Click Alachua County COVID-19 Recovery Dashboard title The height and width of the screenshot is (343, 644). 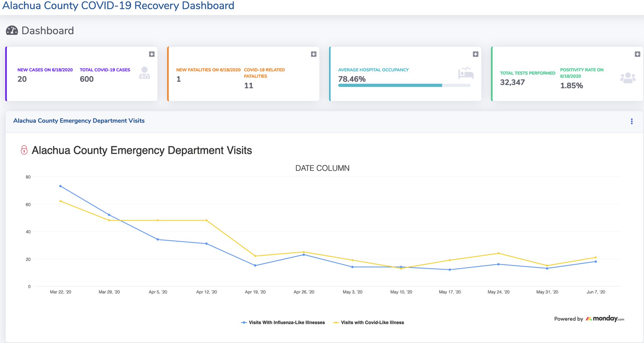[x=118, y=5]
